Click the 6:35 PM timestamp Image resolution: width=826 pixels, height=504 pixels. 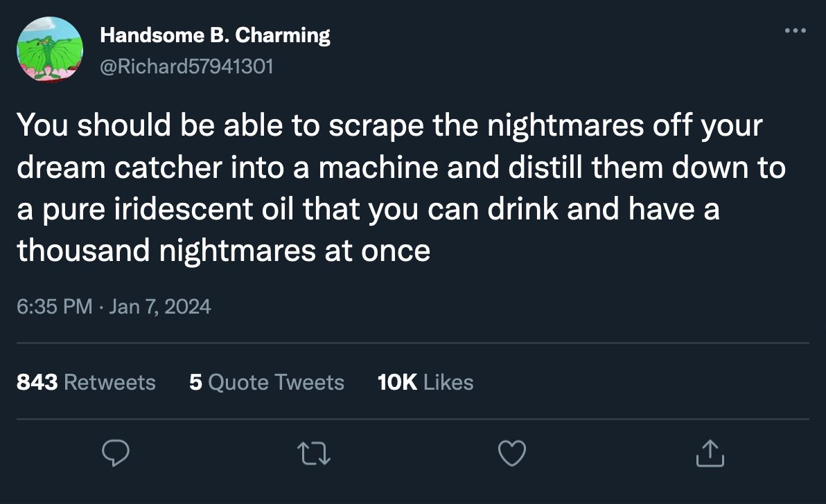point(54,305)
